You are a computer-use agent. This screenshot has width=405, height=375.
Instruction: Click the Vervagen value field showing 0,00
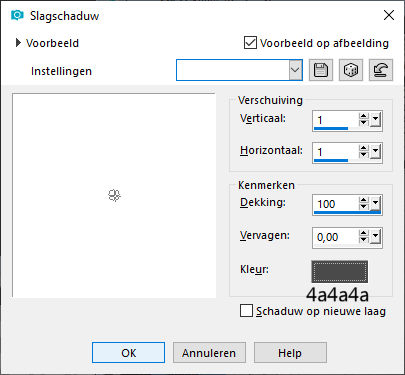[336, 237]
